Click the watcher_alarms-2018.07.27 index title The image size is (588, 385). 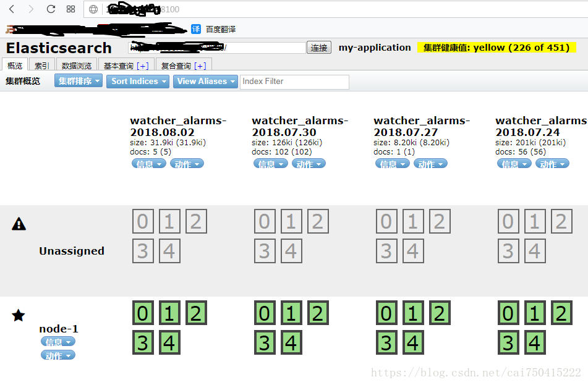click(x=422, y=126)
